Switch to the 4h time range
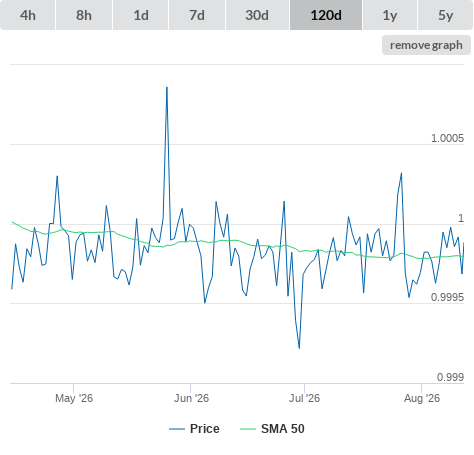This screenshot has height=455, width=474. point(28,15)
